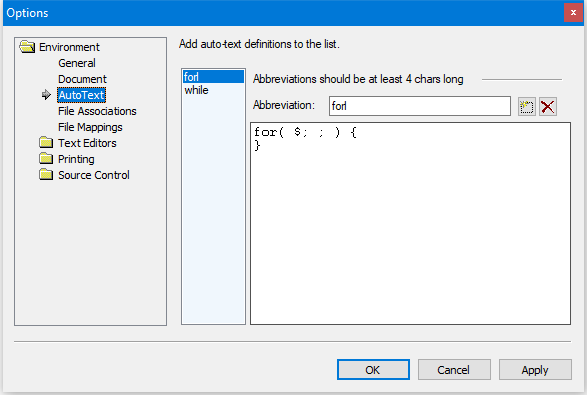Click the Source Control folder icon

click(x=46, y=174)
